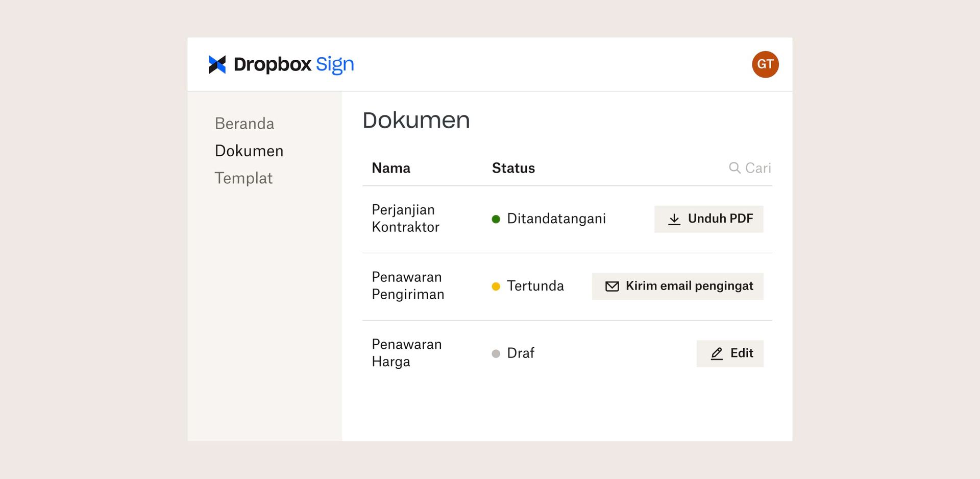Click the Unduh PDF button
Image resolution: width=980 pixels, height=479 pixels.
coord(709,219)
